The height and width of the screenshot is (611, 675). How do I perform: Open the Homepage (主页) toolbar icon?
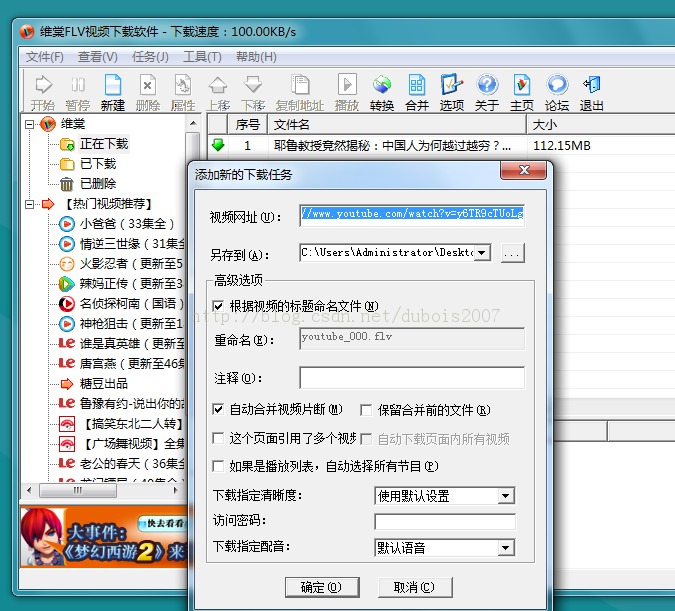click(522, 92)
